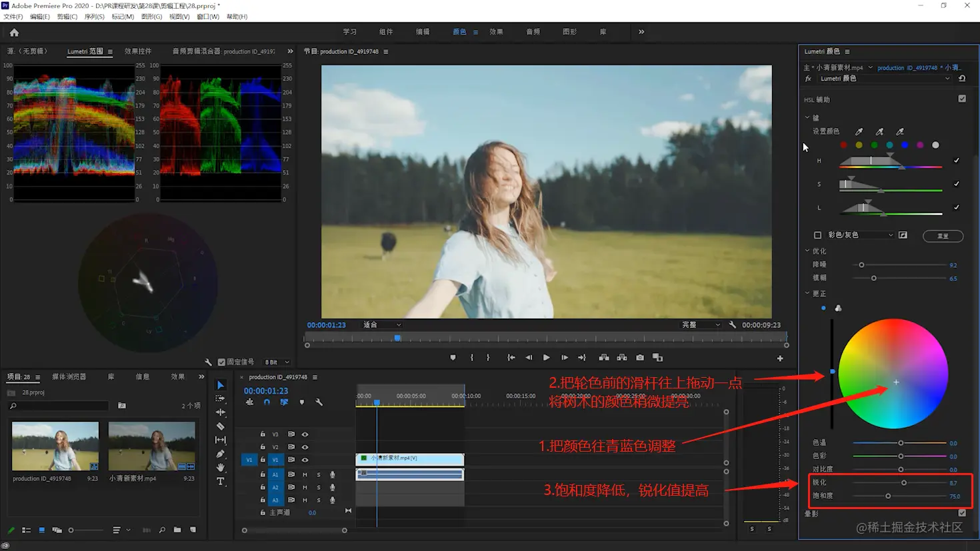Viewport: 980px width, 551px height.
Task: Select the Pen tool in the tools panel
Action: point(221,454)
